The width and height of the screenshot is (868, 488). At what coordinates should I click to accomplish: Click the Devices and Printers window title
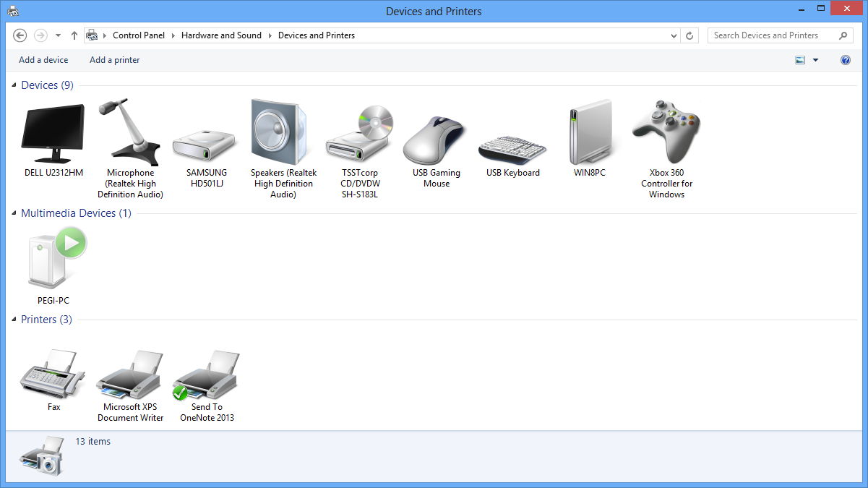coord(434,12)
